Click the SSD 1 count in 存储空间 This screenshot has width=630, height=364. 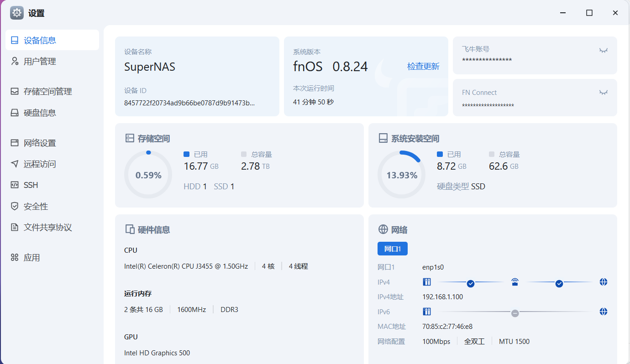[224, 187]
